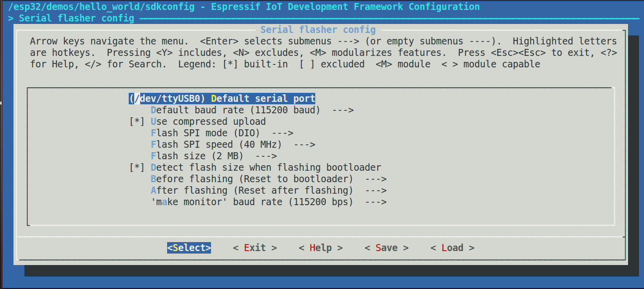Open Flash SPI speed (40 MHz) submenu
Screen dimensions: 644x289
coord(216,144)
